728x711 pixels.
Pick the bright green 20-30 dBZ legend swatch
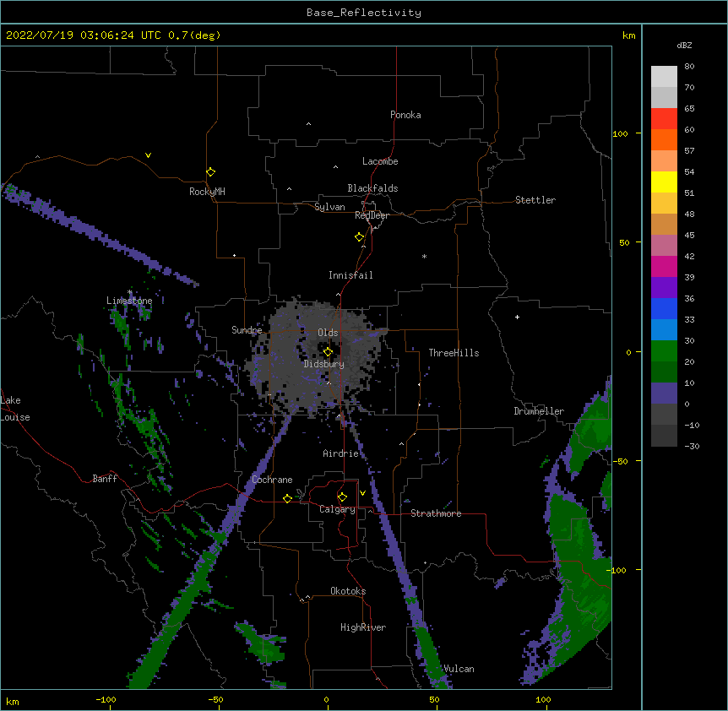pos(664,351)
